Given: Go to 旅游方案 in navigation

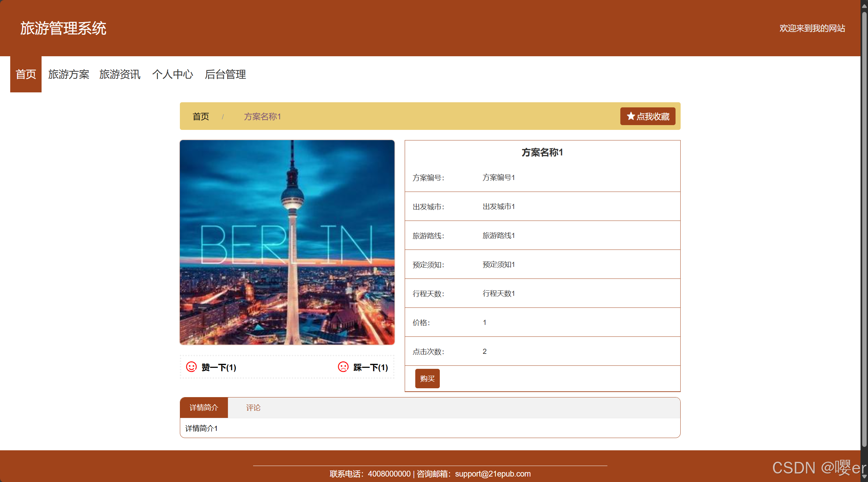Looking at the screenshot, I should (68, 74).
